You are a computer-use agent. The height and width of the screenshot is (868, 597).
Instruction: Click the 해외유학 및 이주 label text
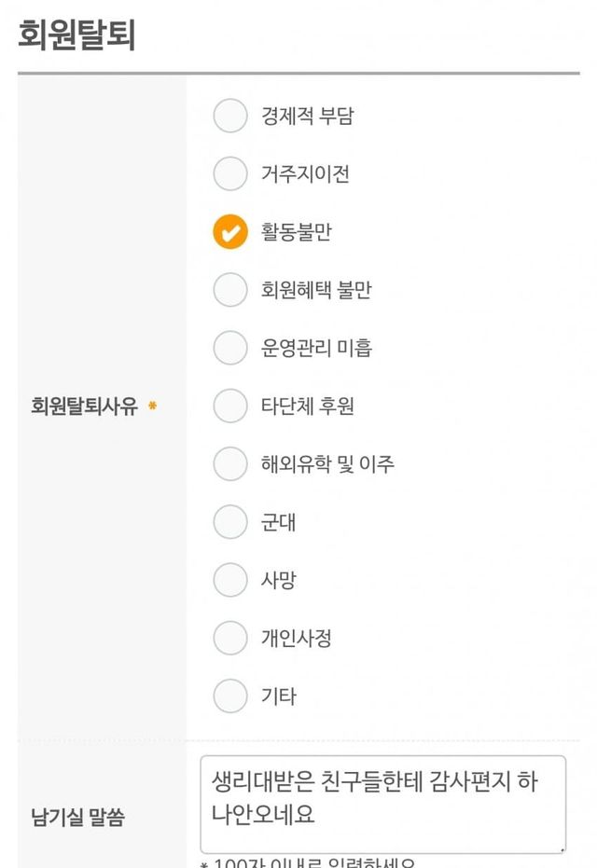point(327,463)
